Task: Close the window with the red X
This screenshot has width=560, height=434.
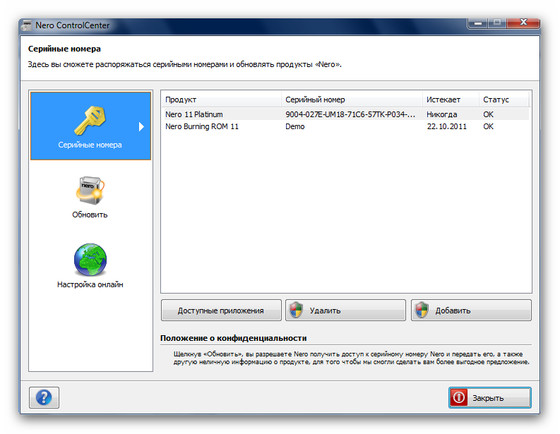Action: 523,23
